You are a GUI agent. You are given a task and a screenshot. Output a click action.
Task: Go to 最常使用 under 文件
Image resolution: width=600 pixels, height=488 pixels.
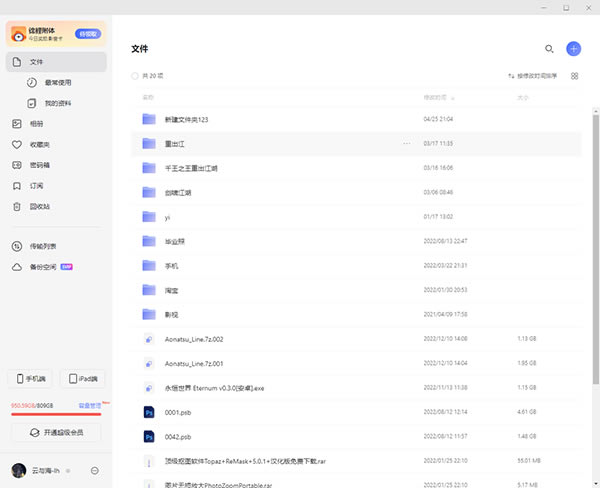(x=58, y=83)
